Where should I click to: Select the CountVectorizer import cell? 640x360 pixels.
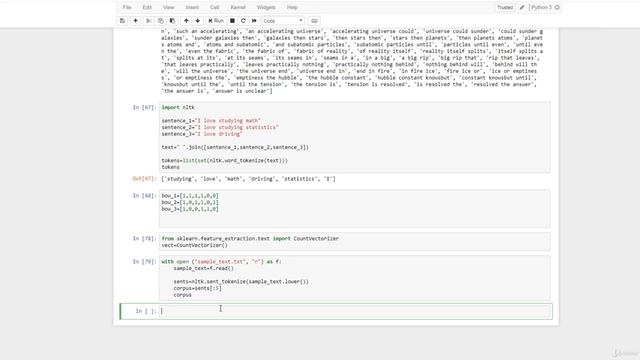coord(354,242)
